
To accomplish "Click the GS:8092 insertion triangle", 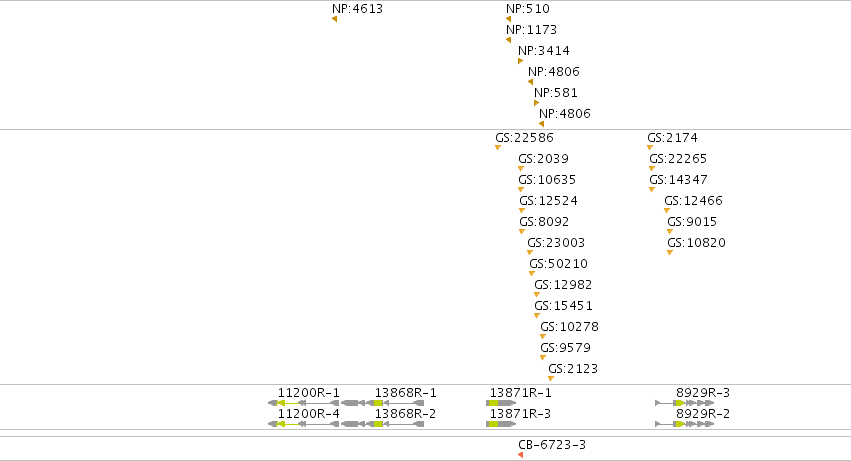I will (x=522, y=232).
